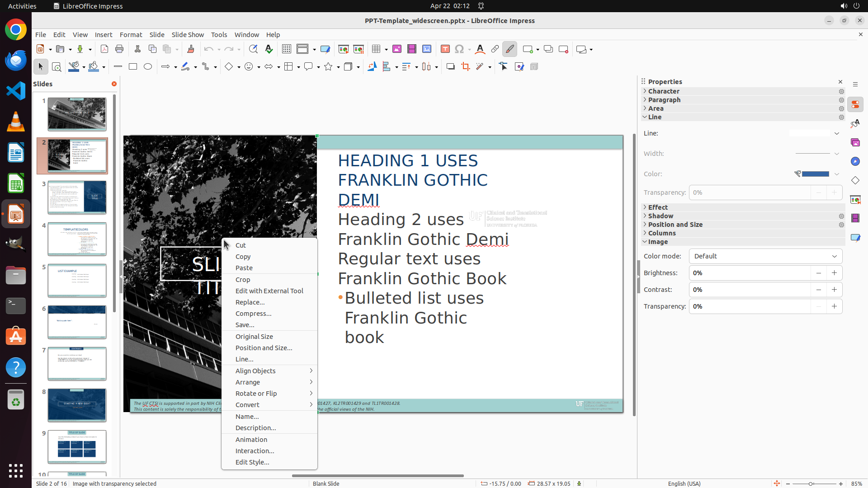Select slide 4 thumbnail Template Colors
The image size is (868, 488).
coord(77,239)
